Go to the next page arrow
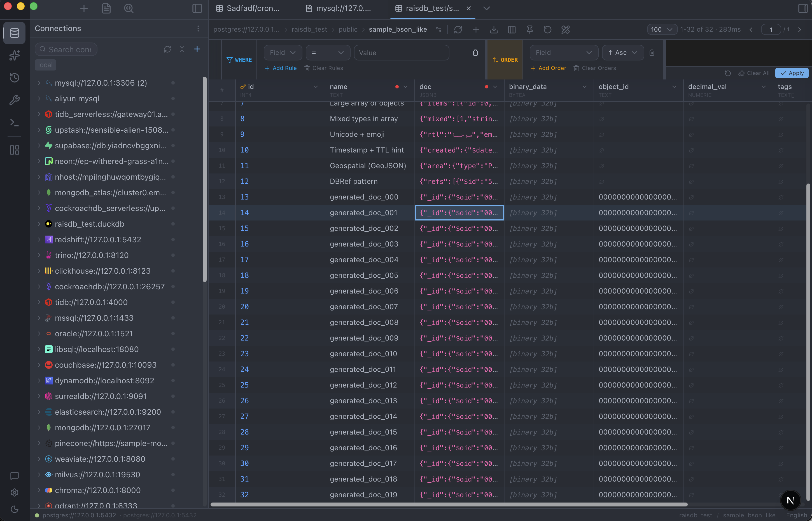The width and height of the screenshot is (812, 521). click(800, 30)
